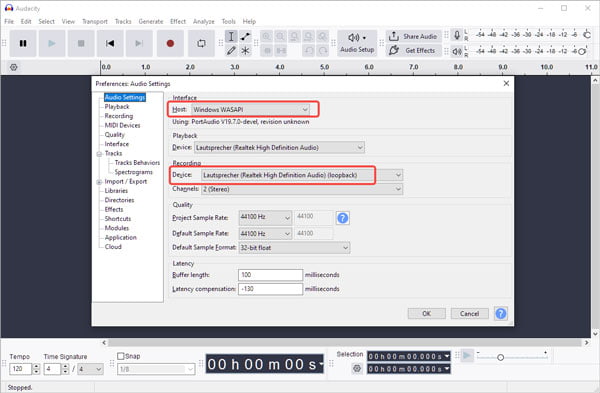Click the help icon beside Project Sample Rate

[x=342, y=218]
